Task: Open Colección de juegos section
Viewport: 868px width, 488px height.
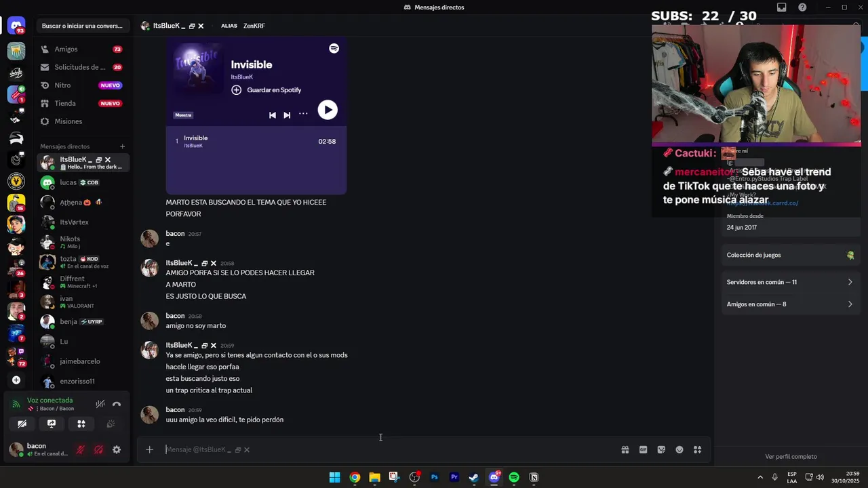Action: point(790,255)
